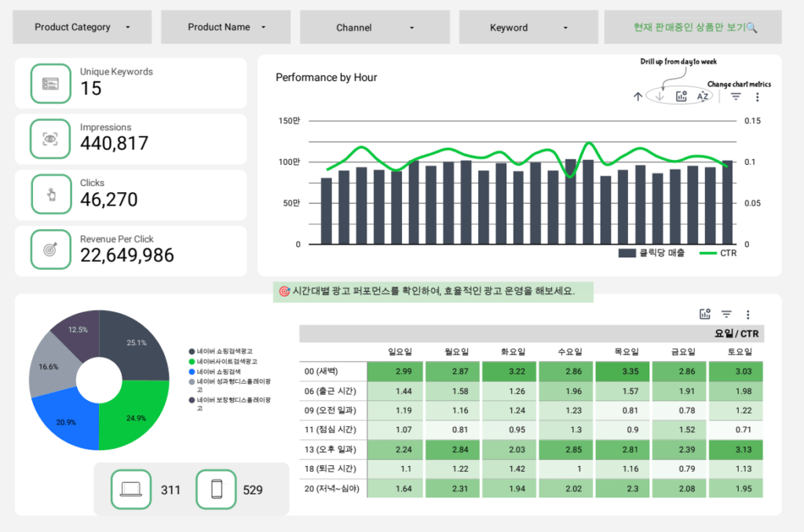Click the 일요일 column header in table
Viewport: 804px width, 532px height.
400,352
